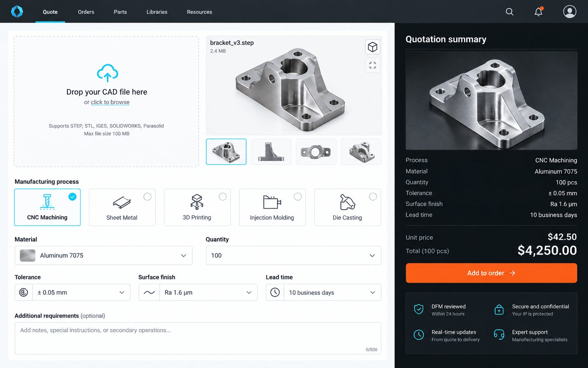Image resolution: width=588 pixels, height=368 pixels.
Task: Click the cloud upload icon
Action: (107, 73)
